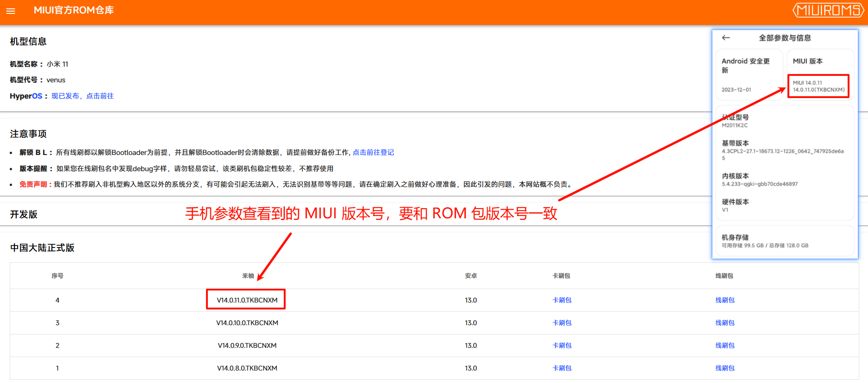868x383 pixels.
Task: Click the 硬件版本 V1 entry
Action: 735,205
